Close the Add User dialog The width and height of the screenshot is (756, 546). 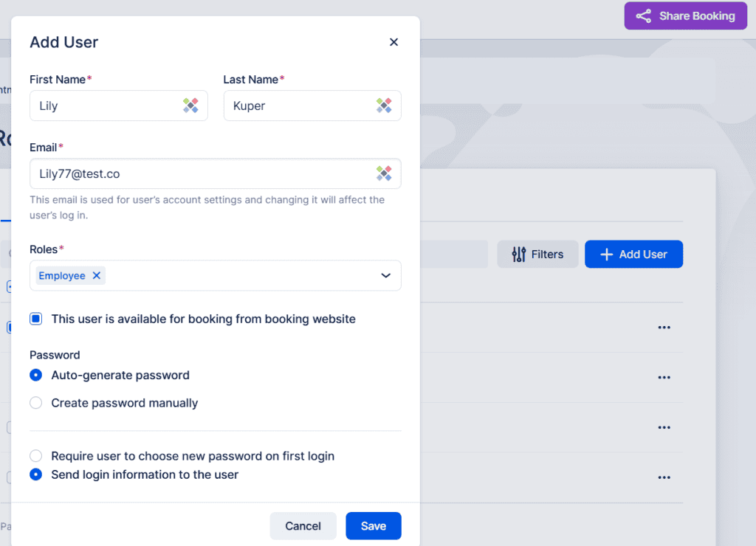394,42
